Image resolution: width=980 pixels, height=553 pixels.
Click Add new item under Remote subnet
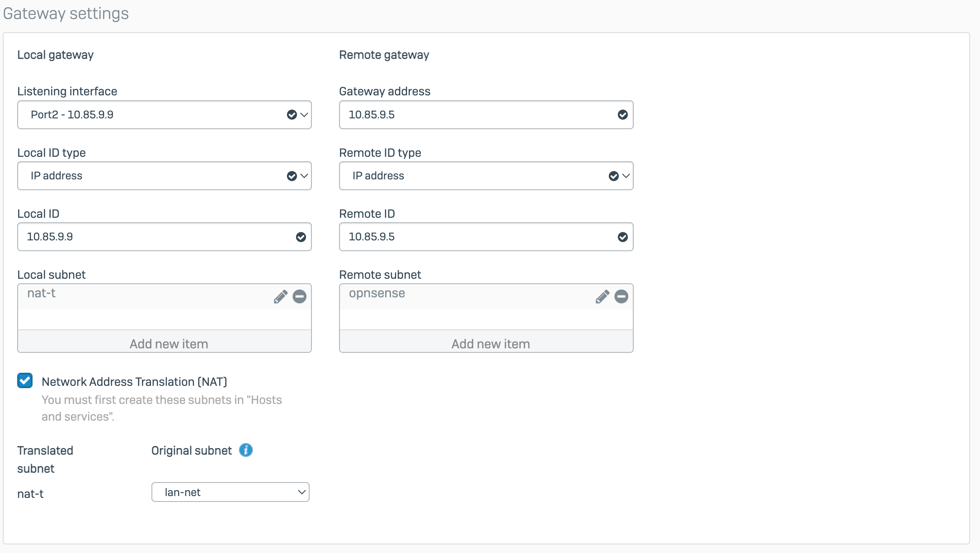490,344
